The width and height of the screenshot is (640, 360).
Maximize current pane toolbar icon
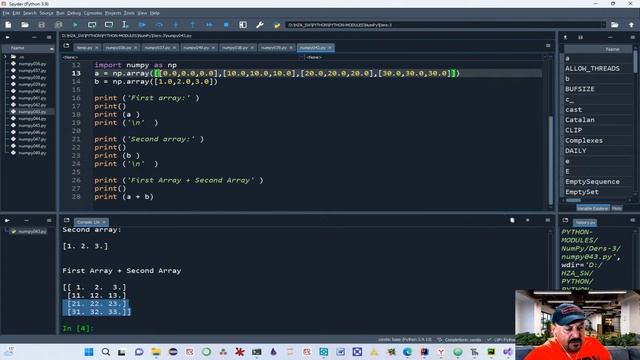coord(243,25)
